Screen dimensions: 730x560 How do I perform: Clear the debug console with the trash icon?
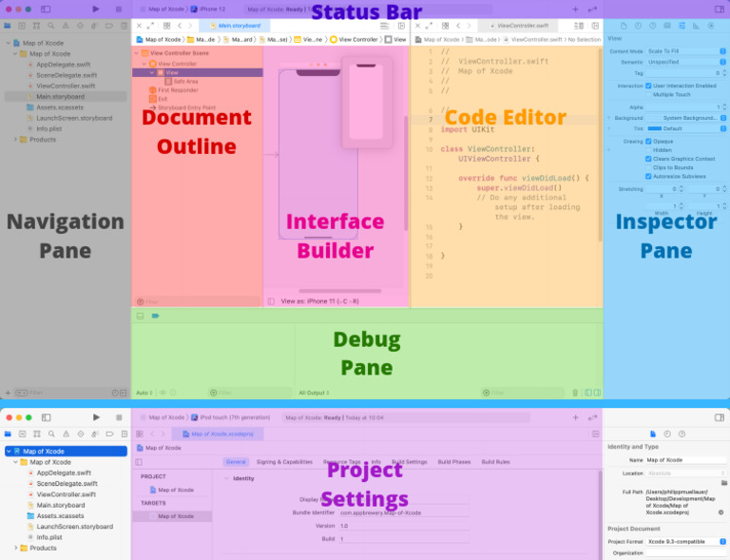(575, 393)
